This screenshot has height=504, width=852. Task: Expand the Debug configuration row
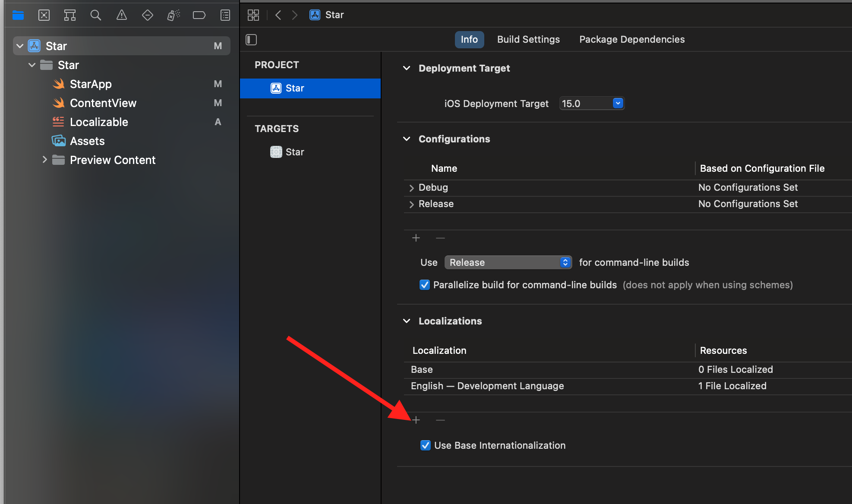(411, 188)
